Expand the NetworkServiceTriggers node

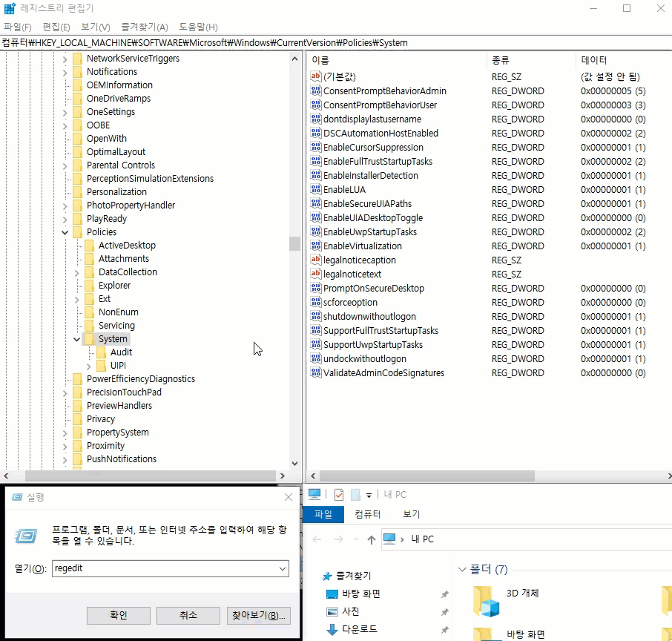click(x=65, y=59)
